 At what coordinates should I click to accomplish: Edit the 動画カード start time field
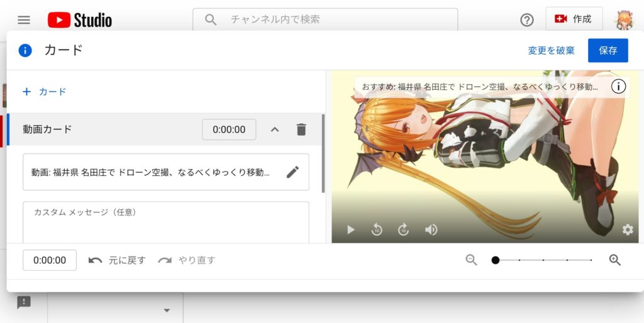click(229, 129)
